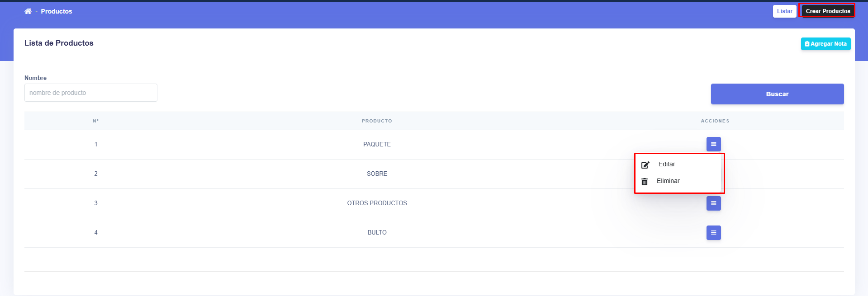Open the BULTO row actions menu
Image resolution: width=868 pixels, height=296 pixels.
[x=713, y=233]
